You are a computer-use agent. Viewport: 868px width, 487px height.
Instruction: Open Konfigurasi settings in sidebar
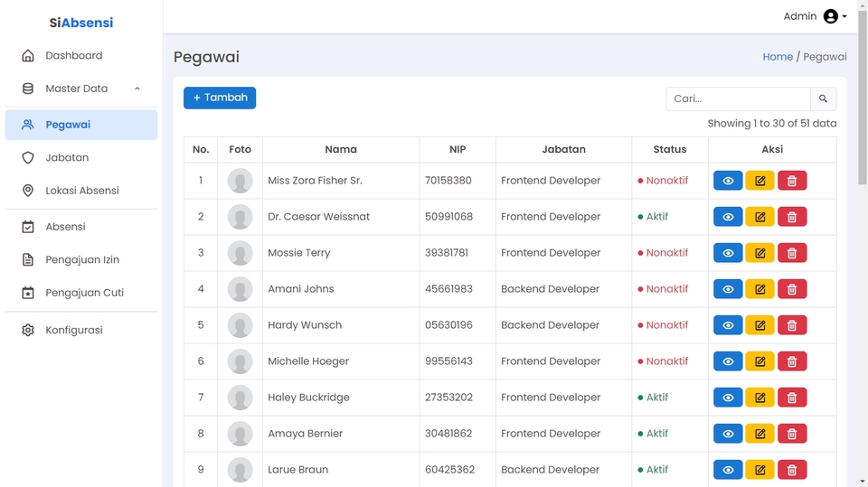click(73, 331)
